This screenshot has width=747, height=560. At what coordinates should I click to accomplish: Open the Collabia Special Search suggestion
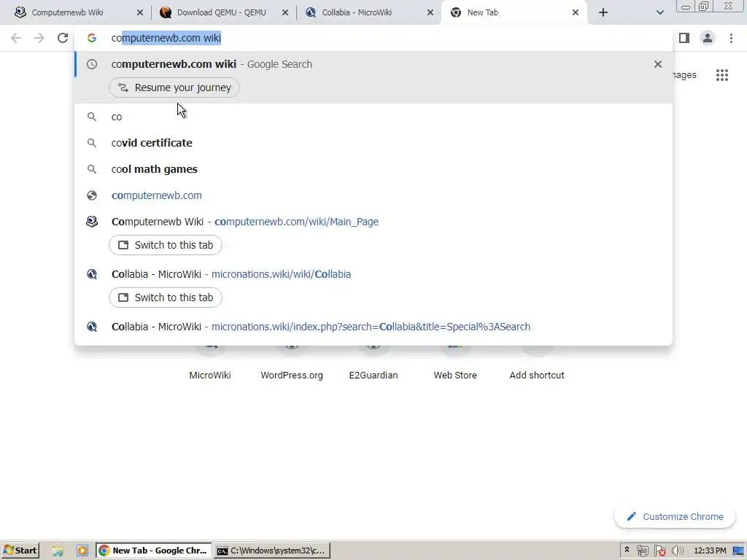pyautogui.click(x=373, y=327)
